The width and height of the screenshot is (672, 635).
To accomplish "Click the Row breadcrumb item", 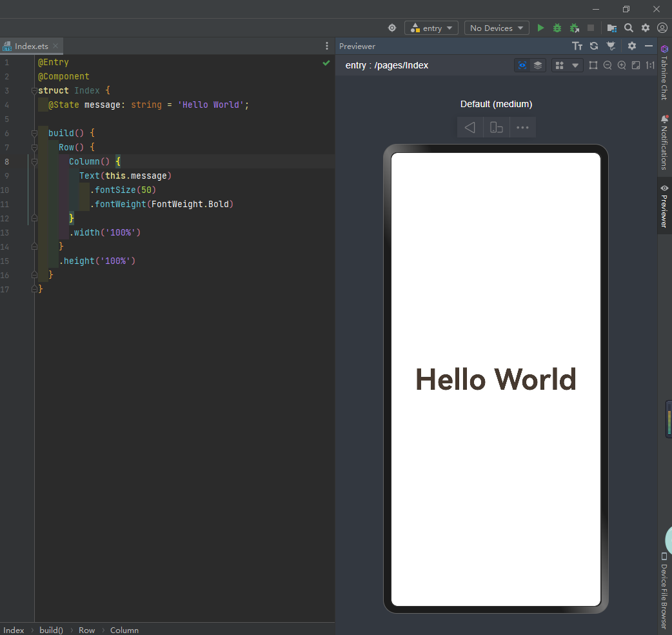I will click(86, 630).
